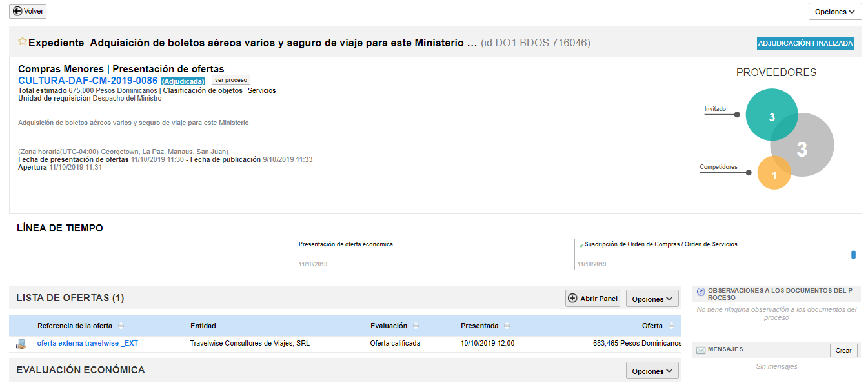Click the back arrow icon in Volver
868x383 pixels.
click(x=17, y=11)
